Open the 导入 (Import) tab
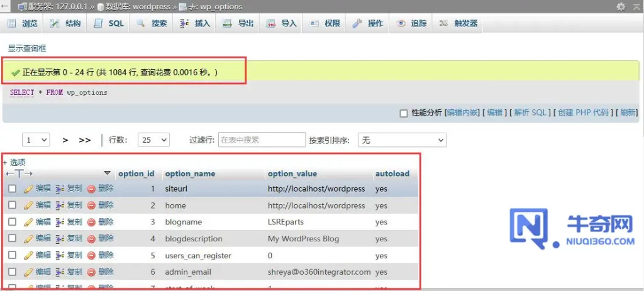 pos(281,23)
